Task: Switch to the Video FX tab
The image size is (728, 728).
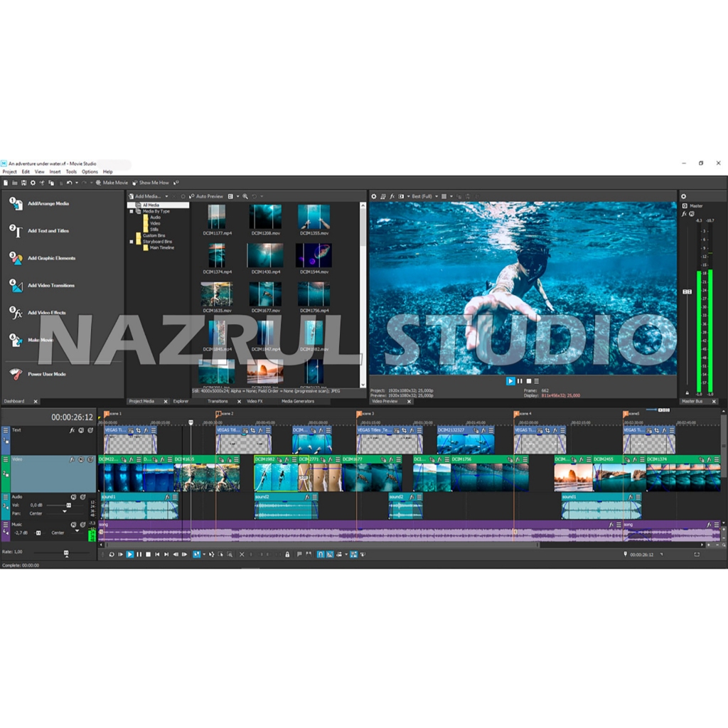Action: tap(255, 401)
